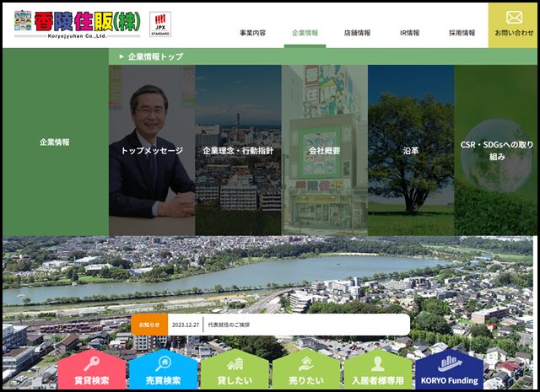Image resolution: width=540 pixels, height=392 pixels.
Task: Click the お問い合わせ contact button
Action: click(x=514, y=25)
